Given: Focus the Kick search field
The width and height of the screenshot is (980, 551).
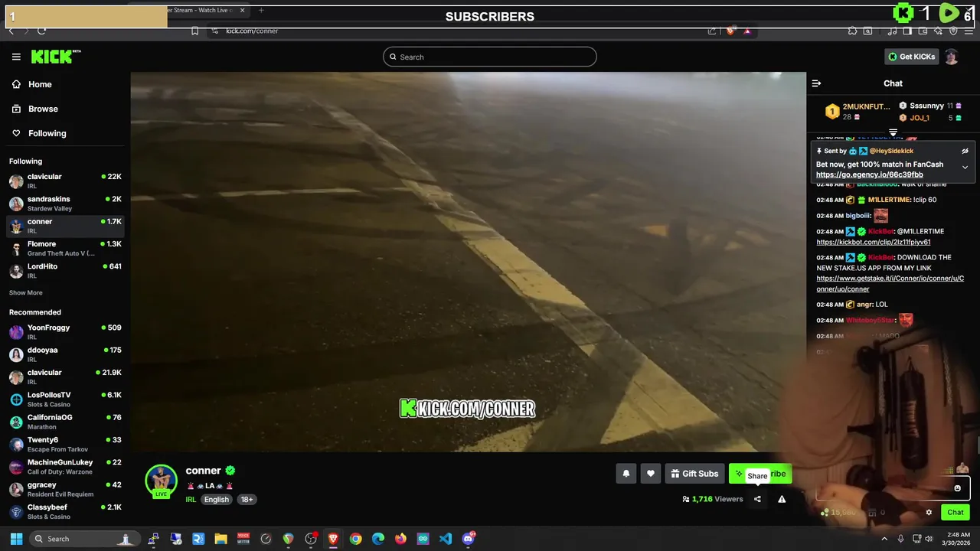Looking at the screenshot, I should pyautogui.click(x=490, y=57).
